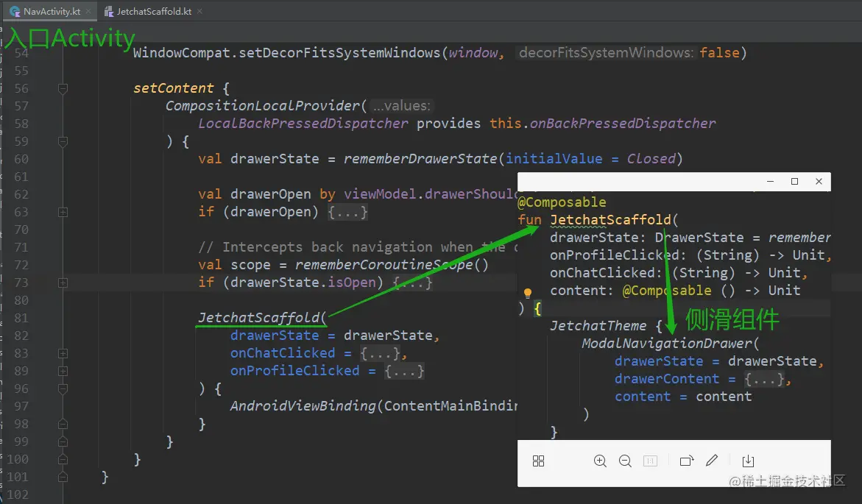Click 'CompositionLocalProvider(' on line 57
Viewport: 862px width, 504px height.
pos(266,105)
